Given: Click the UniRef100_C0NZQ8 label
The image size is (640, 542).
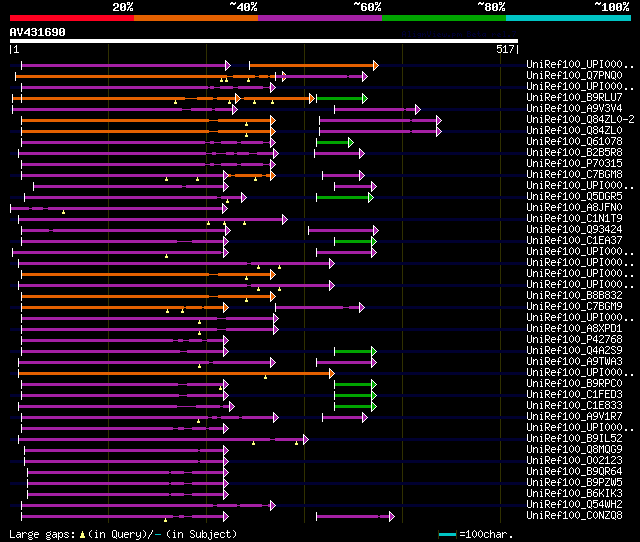Looking at the screenshot, I should [x=574, y=516].
